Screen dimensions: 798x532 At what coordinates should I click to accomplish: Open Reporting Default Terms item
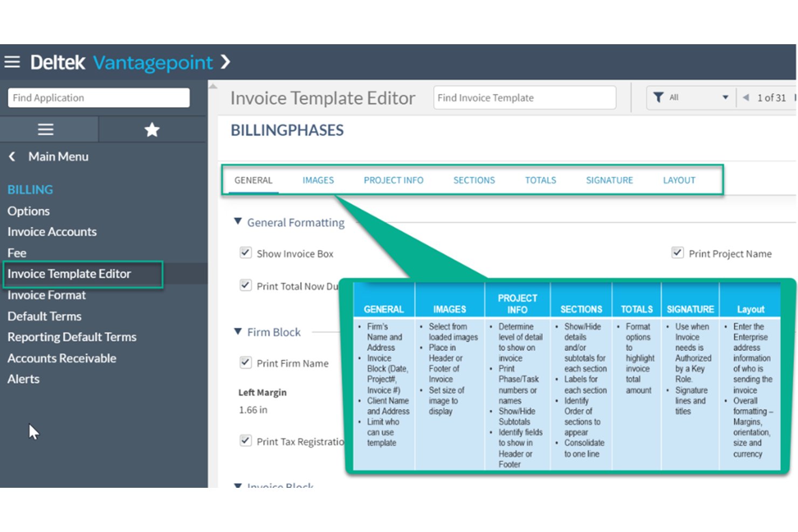coord(72,337)
